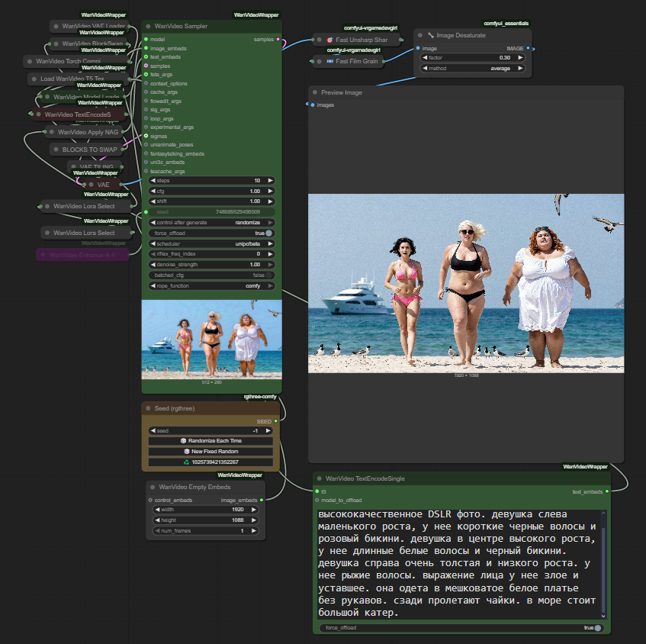Click the sampler seed field 748689529498509

(x=211, y=212)
